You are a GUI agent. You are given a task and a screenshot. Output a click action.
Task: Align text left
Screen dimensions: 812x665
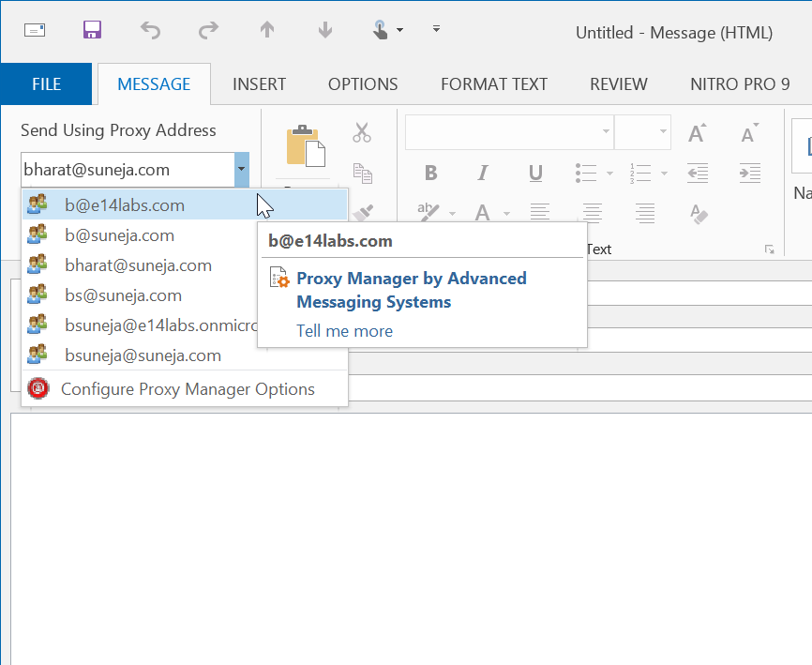point(539,212)
